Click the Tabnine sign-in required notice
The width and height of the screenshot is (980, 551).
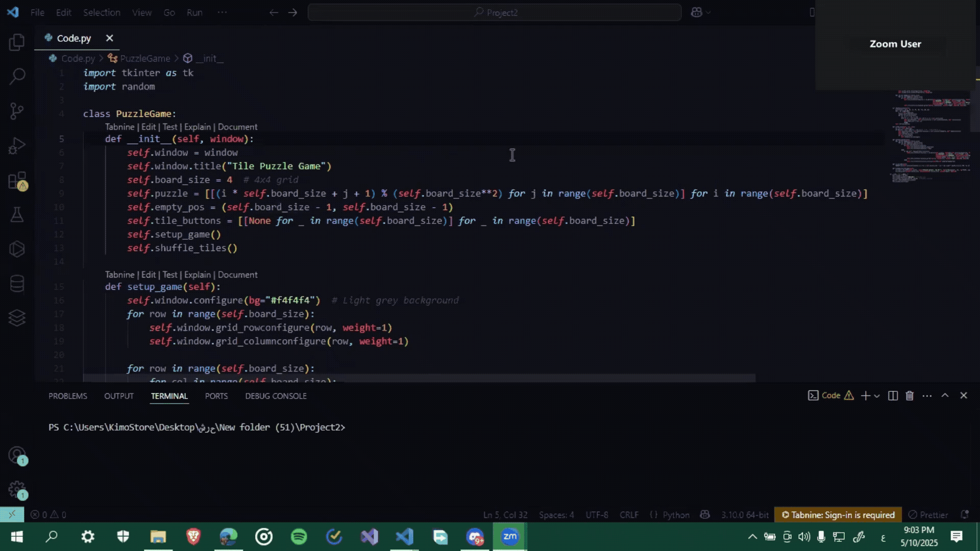click(x=838, y=515)
